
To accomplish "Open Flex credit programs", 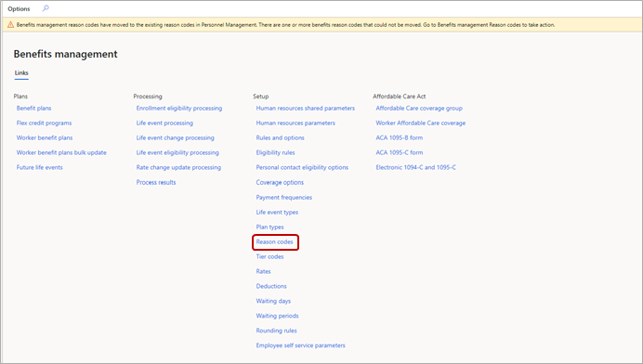I will click(44, 123).
